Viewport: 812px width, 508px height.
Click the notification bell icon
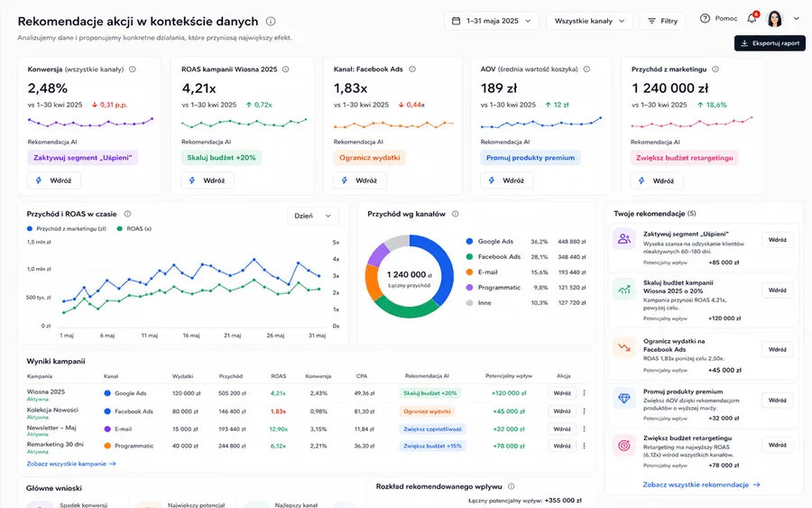coord(752,19)
